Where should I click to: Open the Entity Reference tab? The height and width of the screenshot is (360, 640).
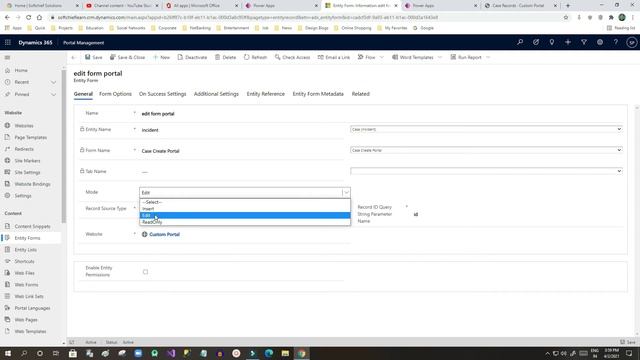click(266, 94)
